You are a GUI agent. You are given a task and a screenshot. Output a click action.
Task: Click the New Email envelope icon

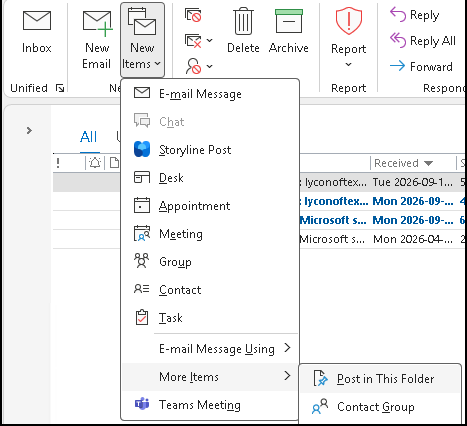[97, 23]
